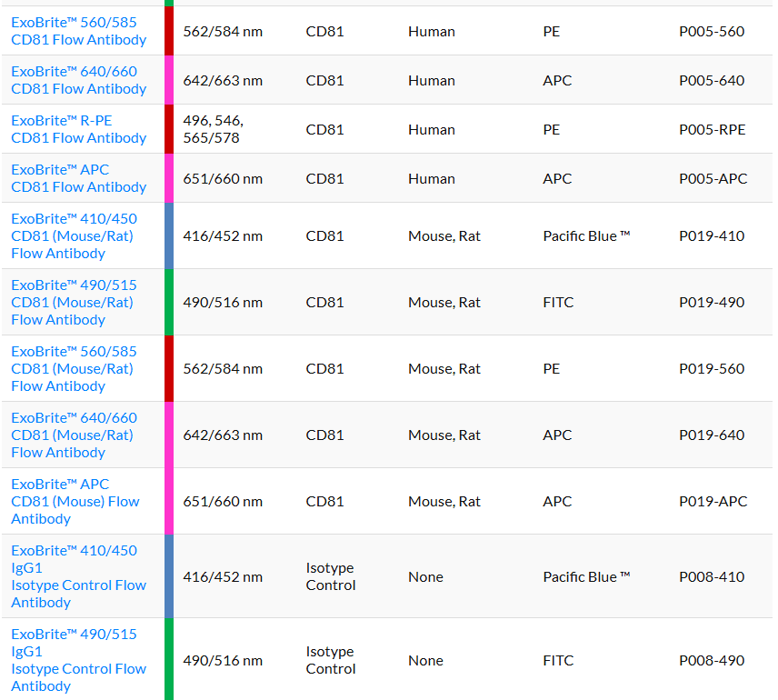Screen dimensions: 778x700
Task: Open ExoBrite 560/585 CD81 Flow Antibody (human) link
Action: pyautogui.click(x=78, y=31)
